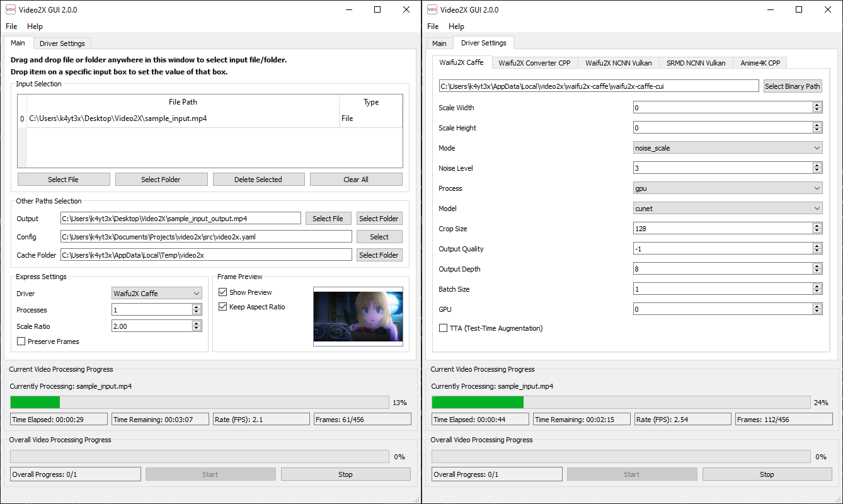Click the resize grip at left window corner
Viewport: 843px width, 504px height.
pyautogui.click(x=416, y=499)
